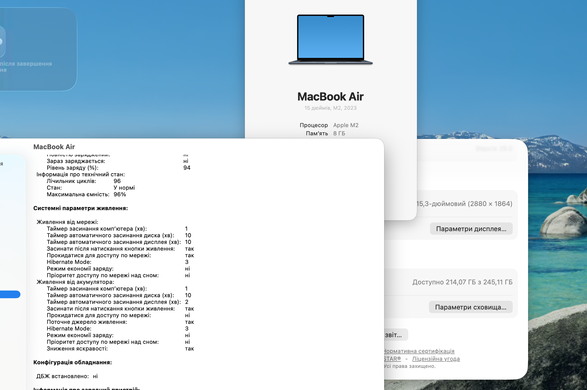Select the bold "MacBook Air" heading in About window
The width and height of the screenshot is (587, 390).
coord(331,97)
